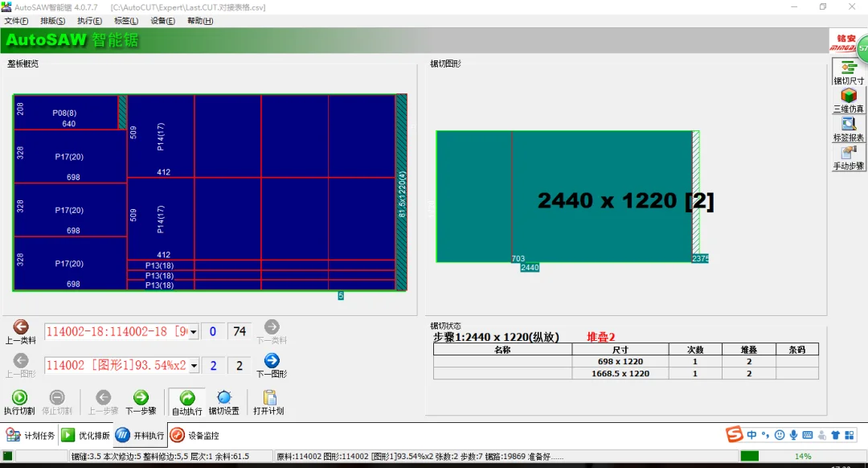Switch to the 优化排版 tab

click(86, 436)
